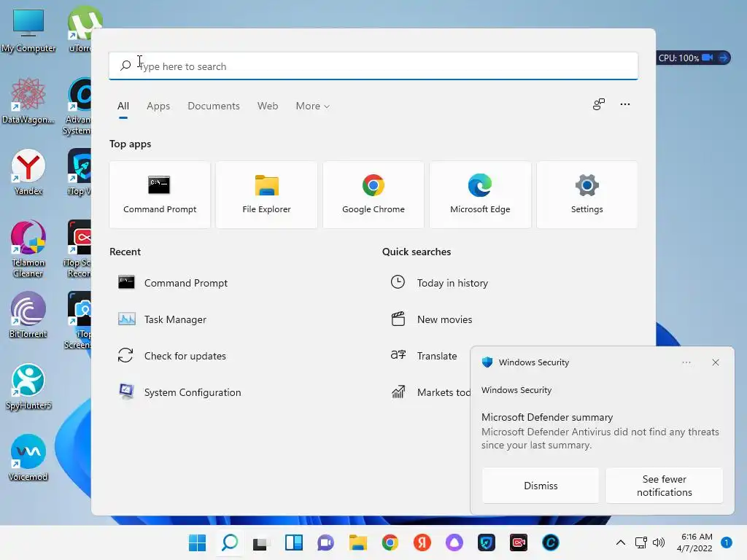Open Command Prompt from Top apps
Screen dimensions: 747x560
160,194
